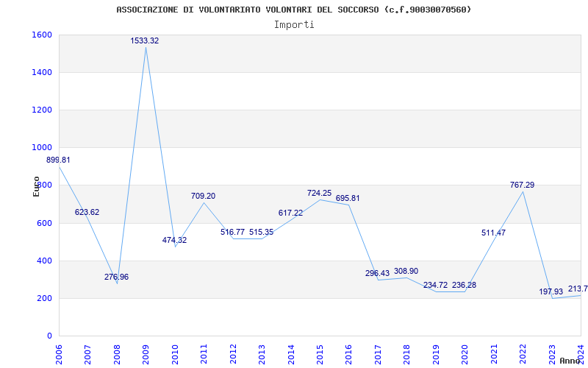Click the 2014 year axis label

(x=291, y=354)
